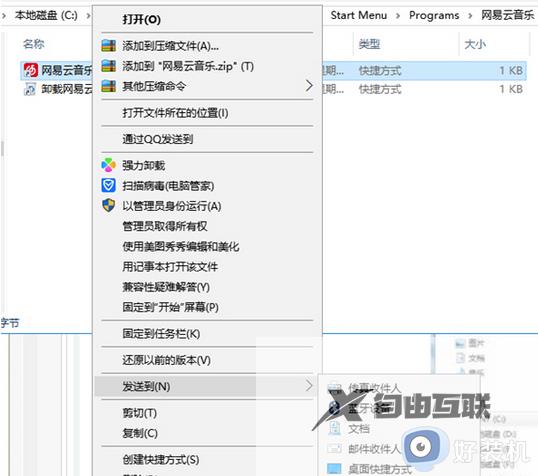Choose 以管理员身份运行(A)
Image resolution: width=538 pixels, height=476 pixels.
172,206
